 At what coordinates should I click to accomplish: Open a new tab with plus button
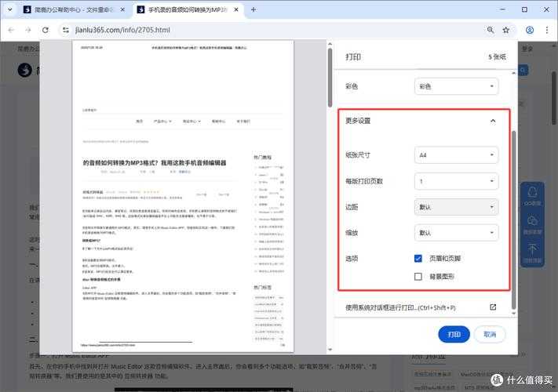coord(253,9)
